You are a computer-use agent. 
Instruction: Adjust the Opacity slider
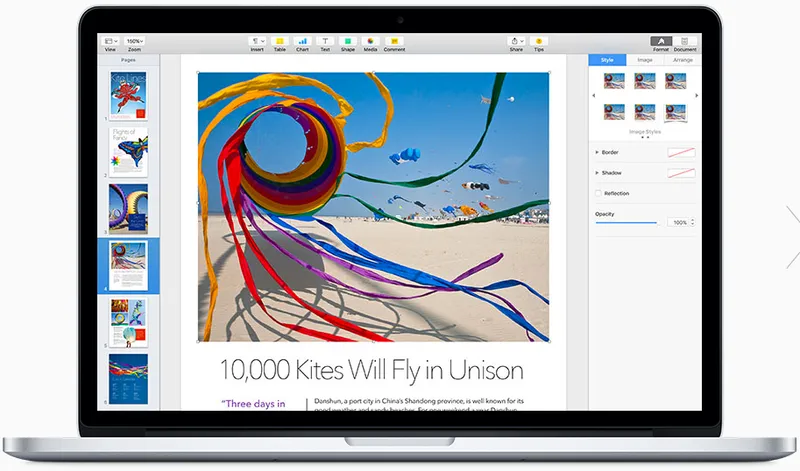coord(627,222)
